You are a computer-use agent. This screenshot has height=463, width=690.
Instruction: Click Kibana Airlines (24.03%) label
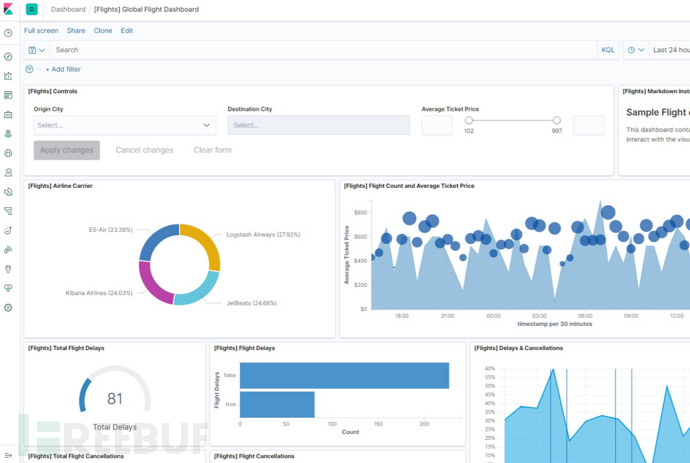(x=99, y=293)
